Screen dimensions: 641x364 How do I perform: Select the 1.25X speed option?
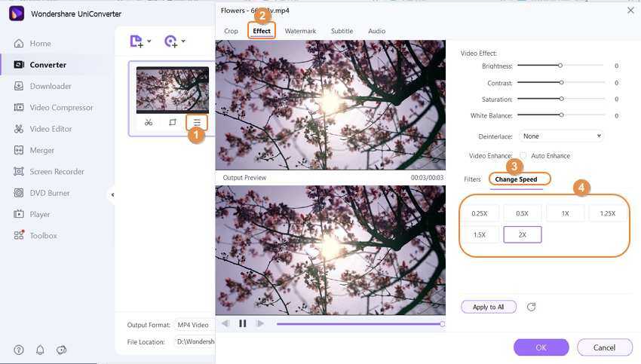tap(608, 213)
